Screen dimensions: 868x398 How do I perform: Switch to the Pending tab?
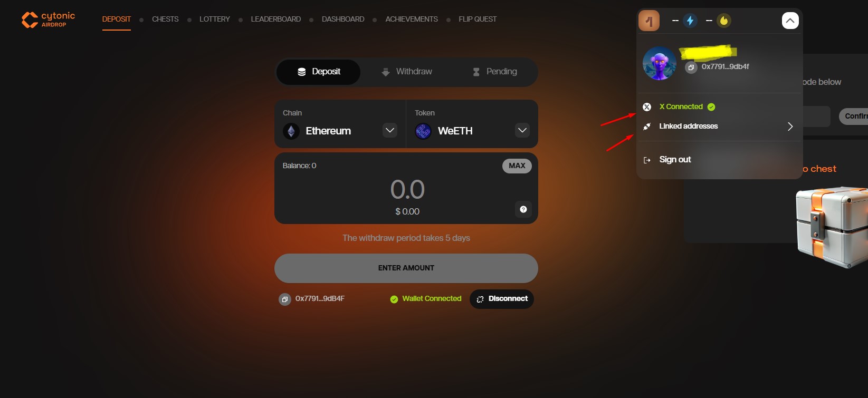coord(494,72)
